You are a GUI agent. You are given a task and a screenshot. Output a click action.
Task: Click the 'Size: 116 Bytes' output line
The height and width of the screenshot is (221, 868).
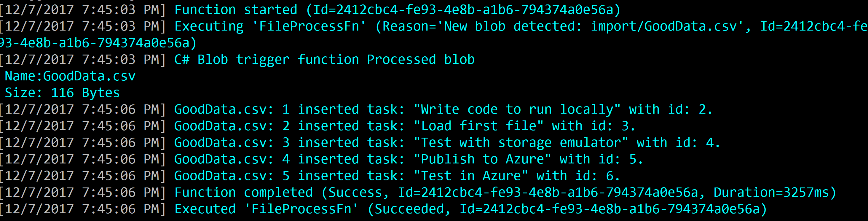pyautogui.click(x=62, y=93)
